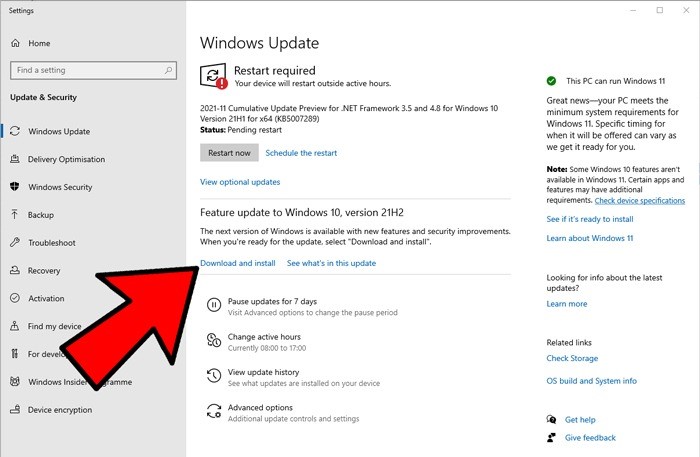Open Delivery Optimisation settings

[67, 159]
